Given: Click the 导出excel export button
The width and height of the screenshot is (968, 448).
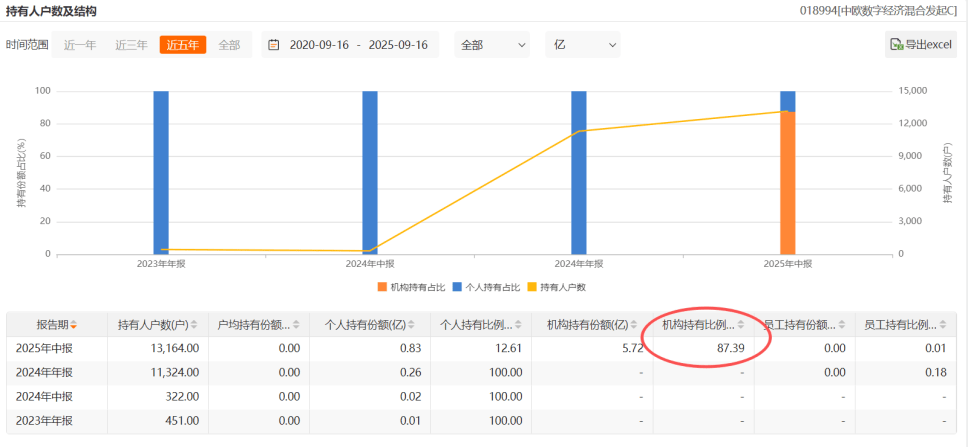Looking at the screenshot, I should 921,45.
